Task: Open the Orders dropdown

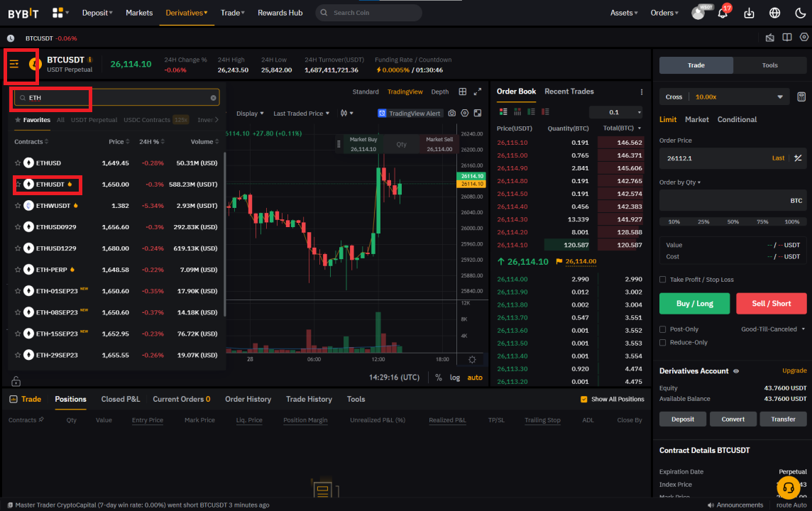Action: tap(664, 13)
